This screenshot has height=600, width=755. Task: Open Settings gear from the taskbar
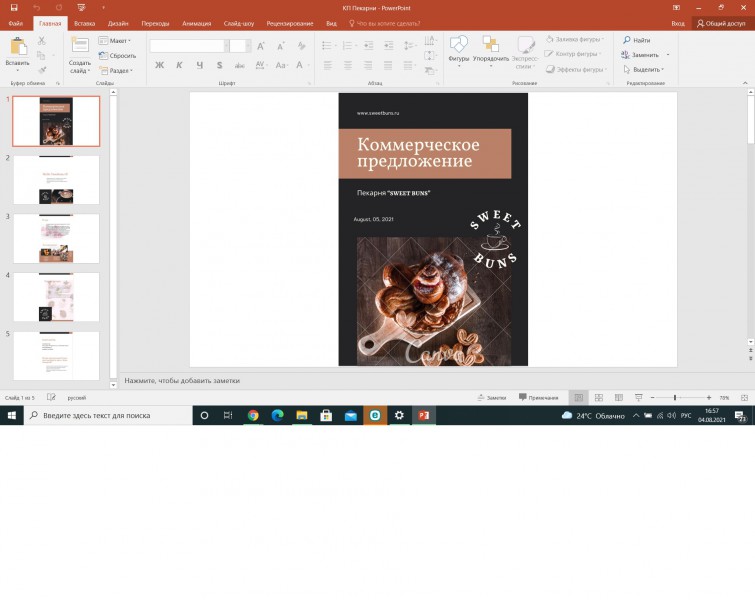tap(399, 415)
